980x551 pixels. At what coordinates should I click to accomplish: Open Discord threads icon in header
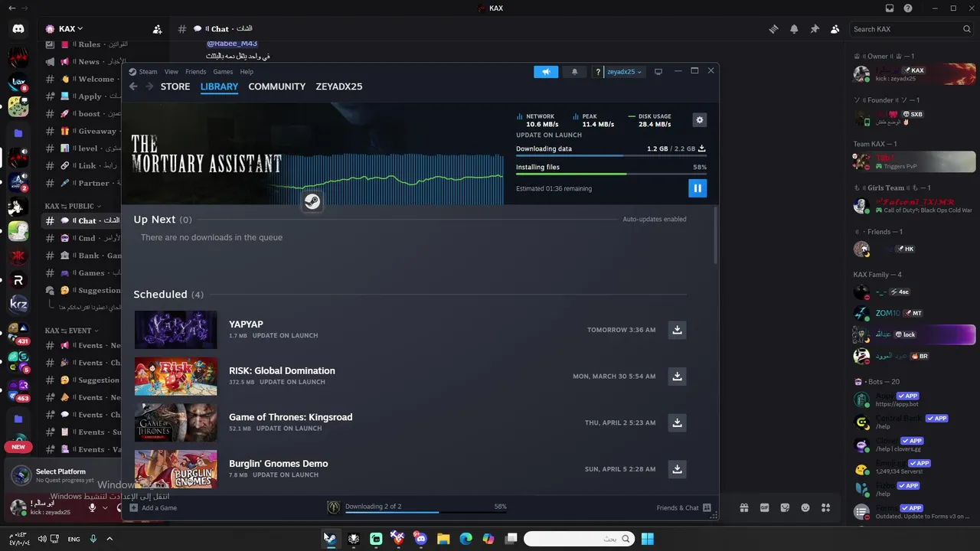[773, 29]
